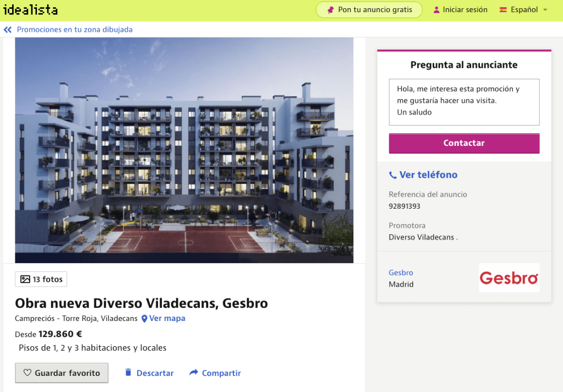Click the red Gesbro logo image
Screen dimensions: 563x392
pos(509,277)
